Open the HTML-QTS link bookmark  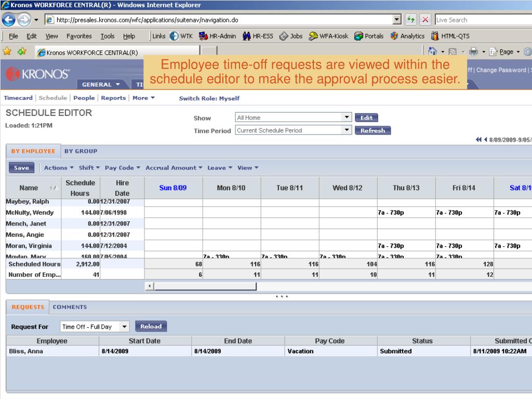(450, 36)
